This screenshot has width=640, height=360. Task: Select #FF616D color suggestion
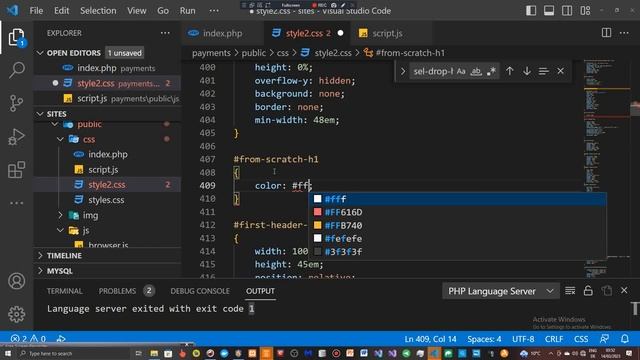click(x=457, y=212)
